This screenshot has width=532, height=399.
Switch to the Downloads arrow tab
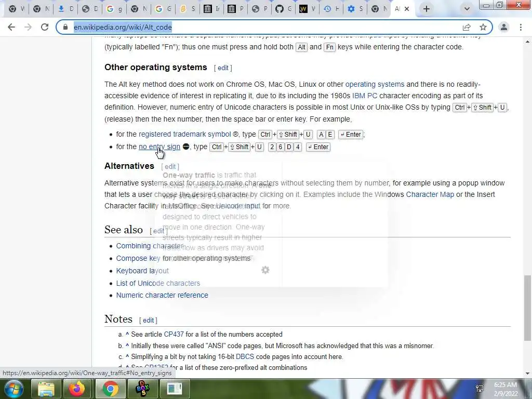click(x=65, y=9)
